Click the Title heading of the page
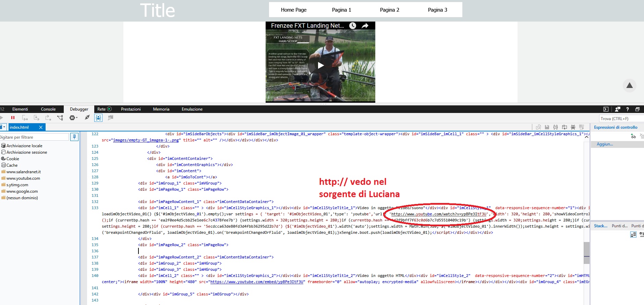The width and height of the screenshot is (644, 305). (157, 10)
